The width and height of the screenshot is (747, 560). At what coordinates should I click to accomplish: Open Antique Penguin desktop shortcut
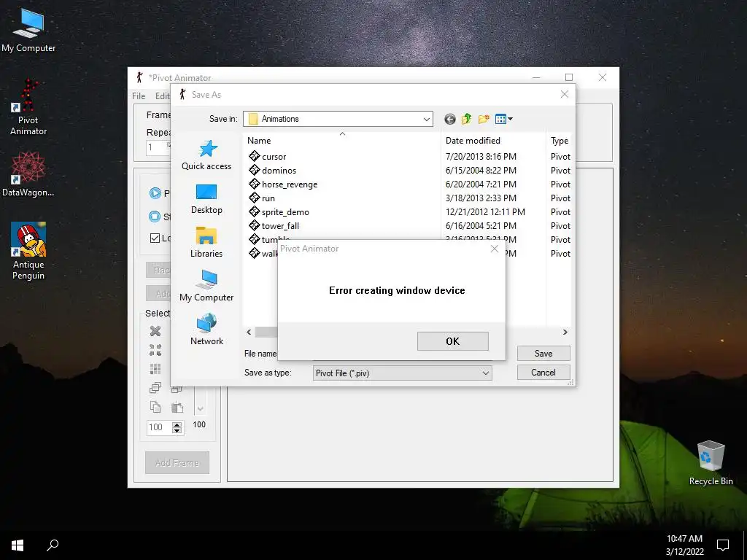pos(28,251)
